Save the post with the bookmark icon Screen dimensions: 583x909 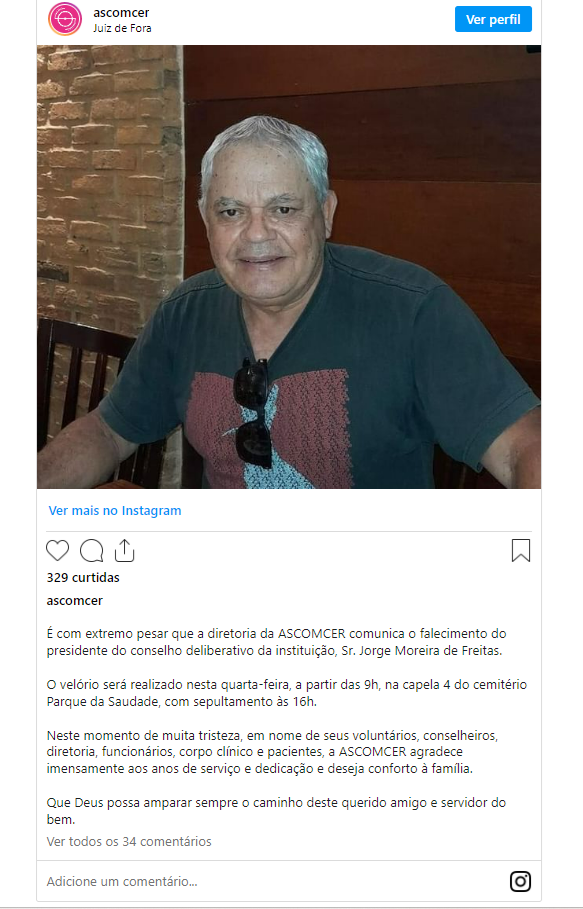click(x=520, y=550)
